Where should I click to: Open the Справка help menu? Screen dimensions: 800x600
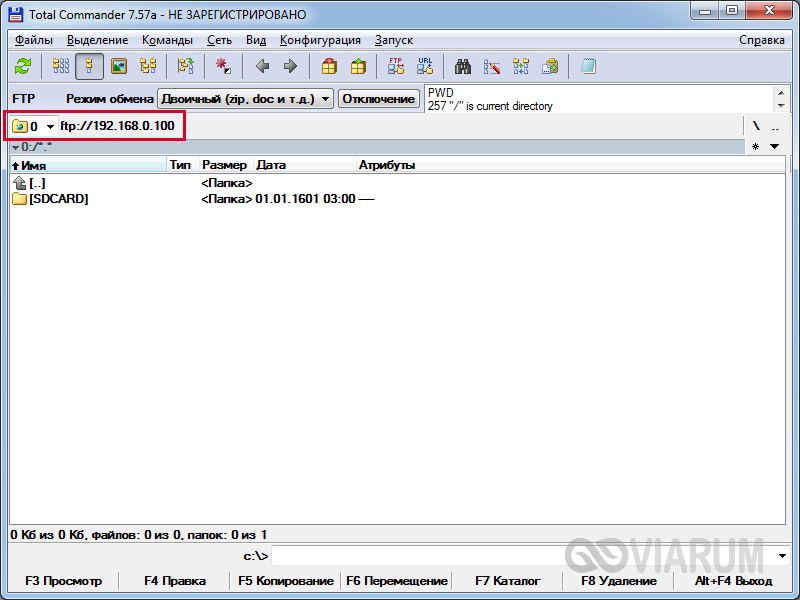point(762,40)
